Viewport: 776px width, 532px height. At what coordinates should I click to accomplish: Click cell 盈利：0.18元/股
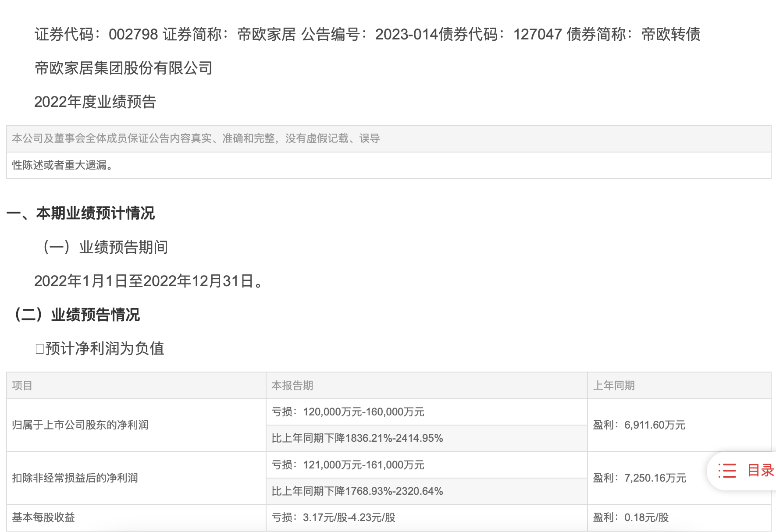point(679,518)
